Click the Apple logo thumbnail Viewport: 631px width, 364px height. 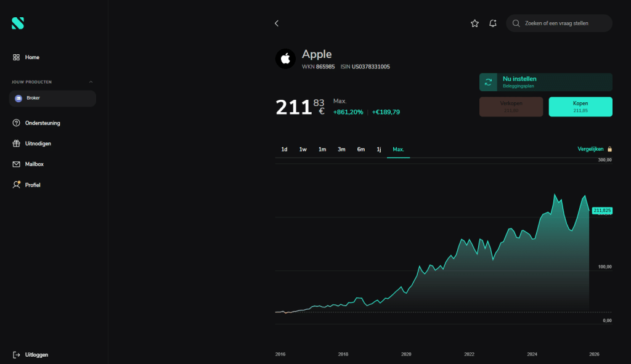click(x=285, y=59)
